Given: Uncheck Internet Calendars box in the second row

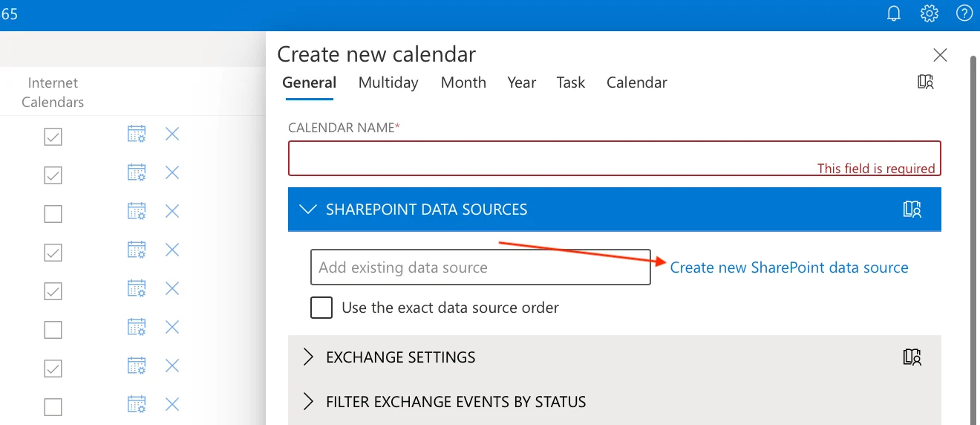Looking at the screenshot, I should pos(53,175).
